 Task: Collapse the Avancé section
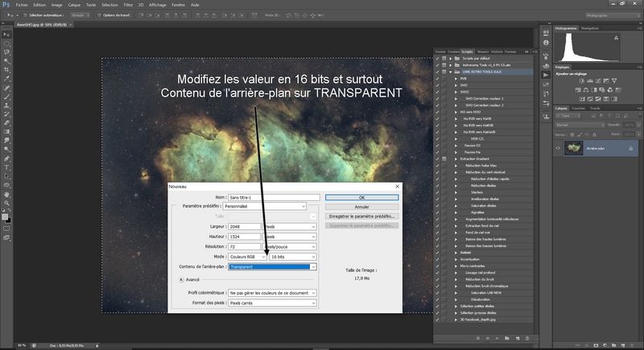coord(181,280)
